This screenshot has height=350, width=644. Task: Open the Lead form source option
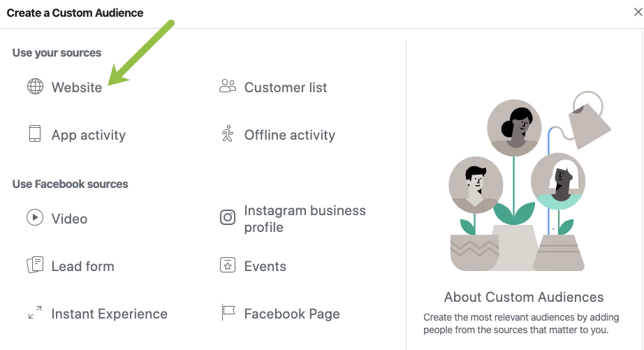[x=82, y=266]
